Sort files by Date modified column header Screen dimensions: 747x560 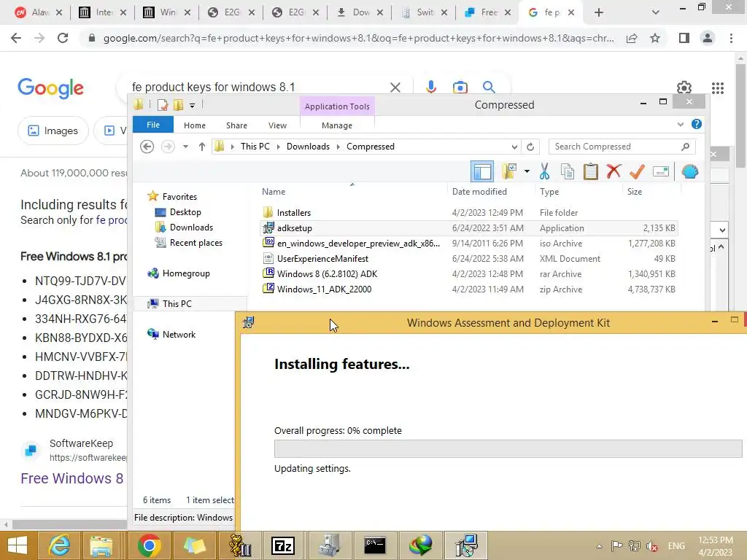pos(479,192)
